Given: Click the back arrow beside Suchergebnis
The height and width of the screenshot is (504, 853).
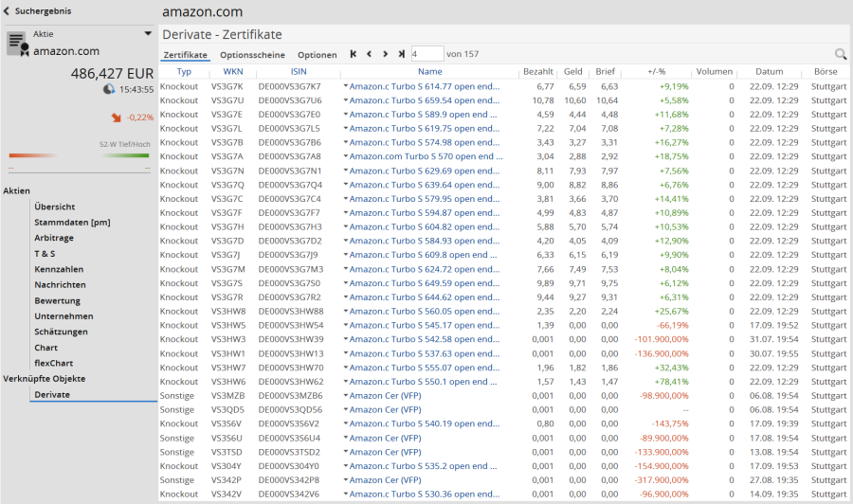Looking at the screenshot, I should [x=7, y=11].
